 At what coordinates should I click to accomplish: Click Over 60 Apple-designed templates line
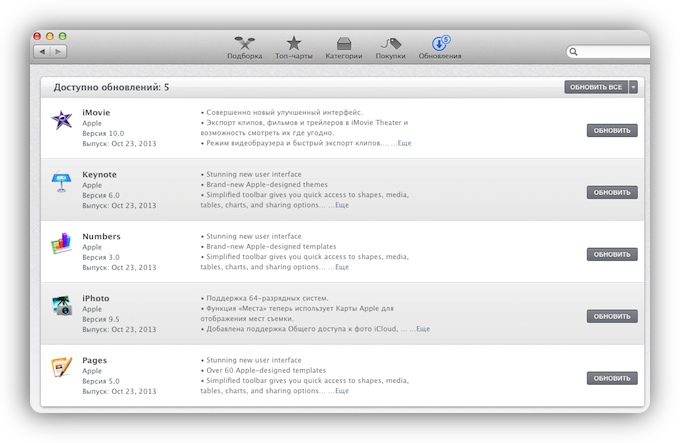pos(266,371)
